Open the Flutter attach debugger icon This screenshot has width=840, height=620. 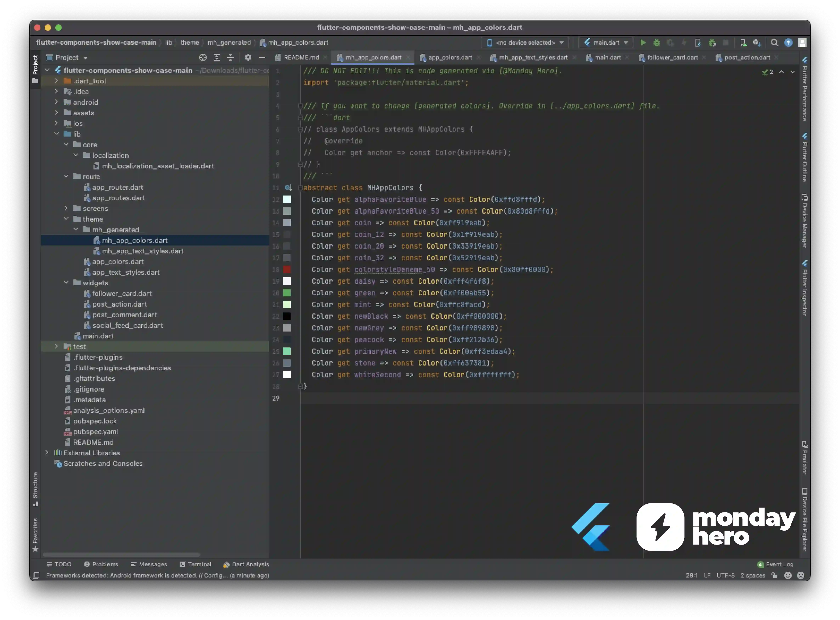tap(712, 43)
